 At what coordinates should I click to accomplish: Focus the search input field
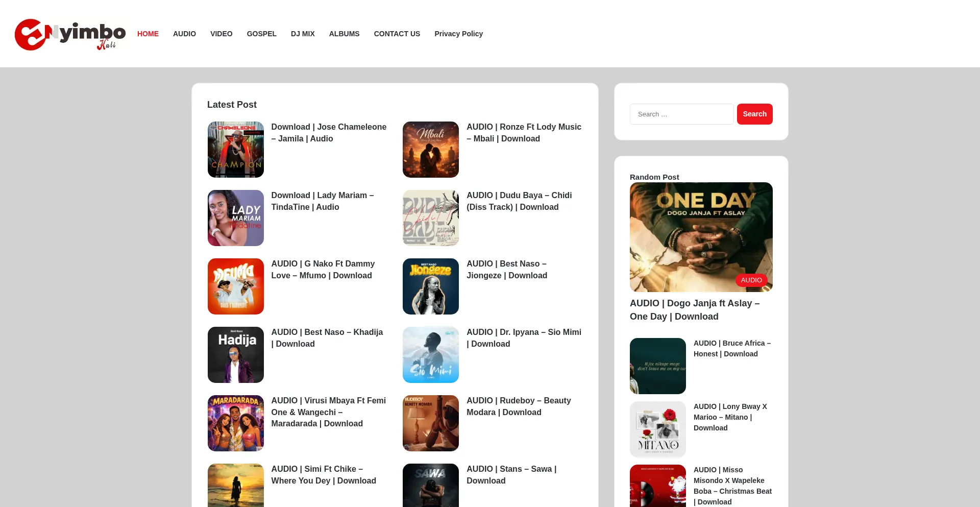[682, 114]
